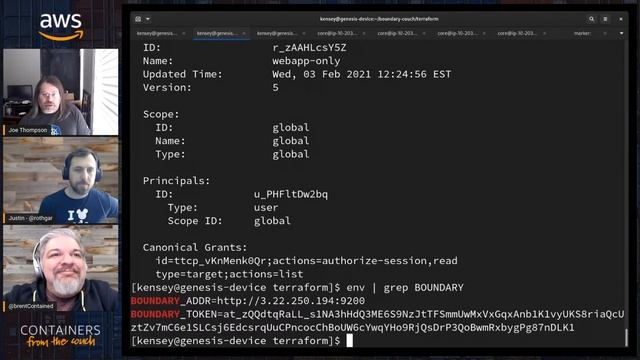Select principal ID u_PHFltDw2bq
Screen dimensions: 640x360
tap(291, 194)
